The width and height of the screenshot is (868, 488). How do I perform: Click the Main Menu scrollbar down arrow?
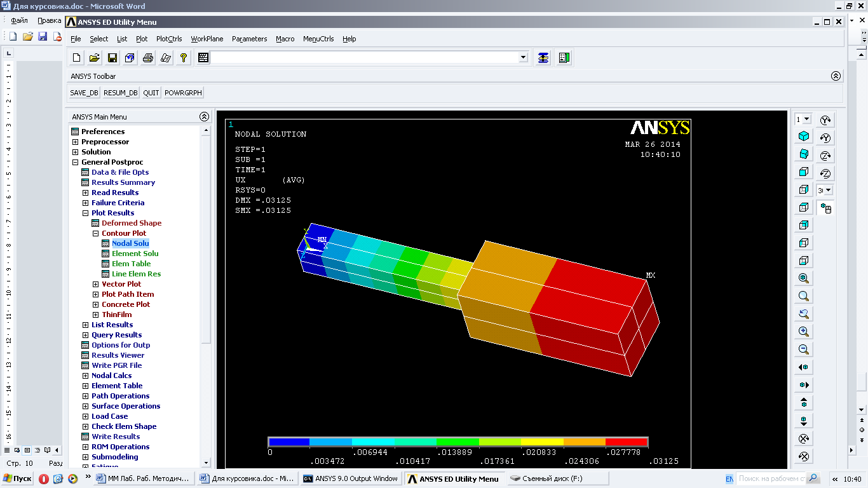pos(205,463)
